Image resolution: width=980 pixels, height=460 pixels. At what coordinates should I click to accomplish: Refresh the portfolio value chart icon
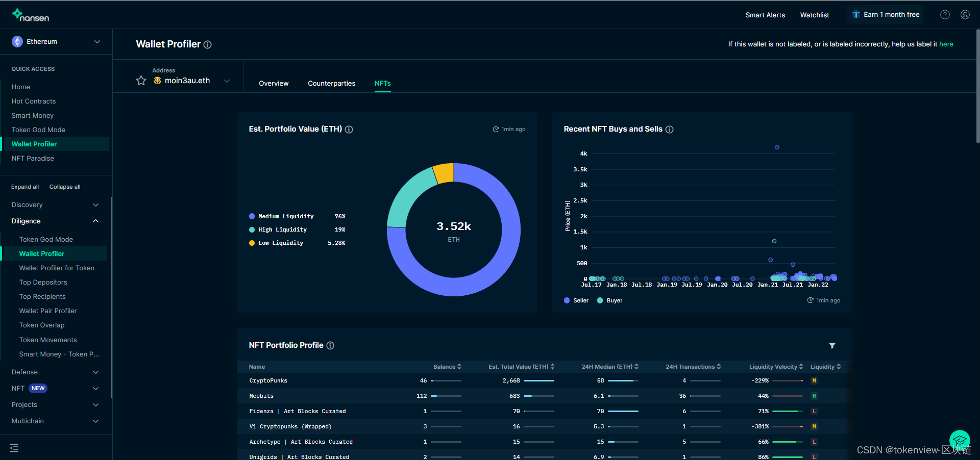(496, 130)
